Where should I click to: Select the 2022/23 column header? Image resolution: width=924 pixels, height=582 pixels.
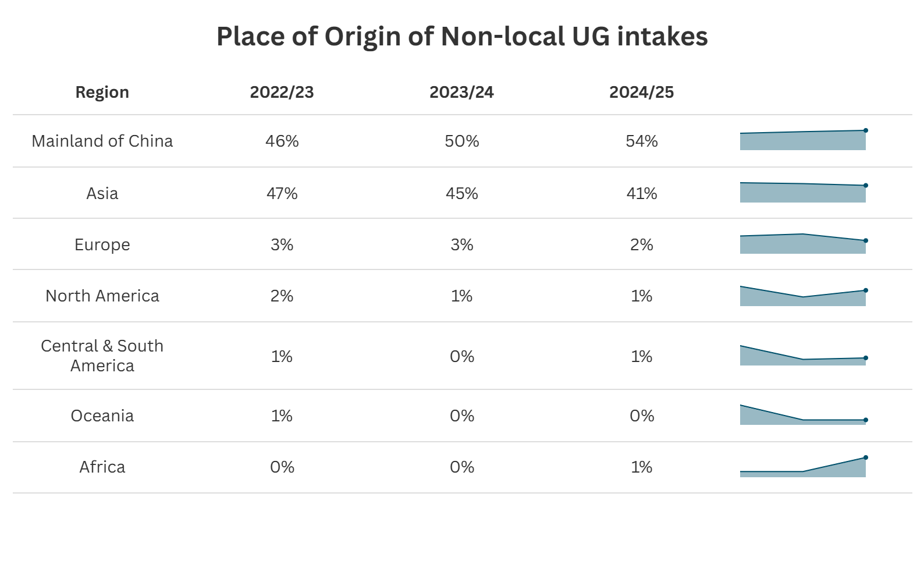(x=282, y=92)
